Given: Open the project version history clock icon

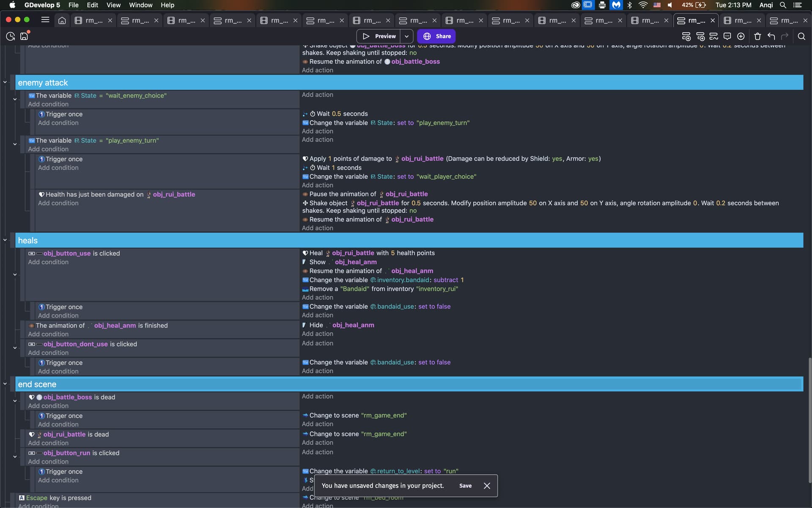Looking at the screenshot, I should point(11,36).
